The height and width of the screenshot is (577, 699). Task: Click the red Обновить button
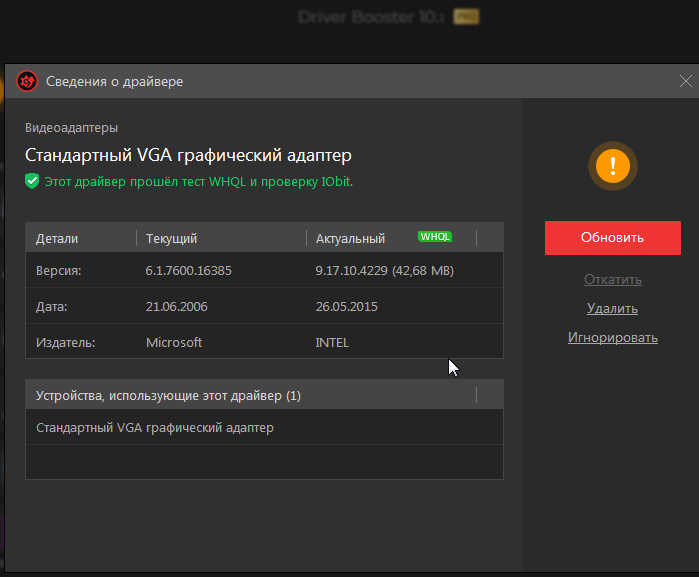click(613, 238)
